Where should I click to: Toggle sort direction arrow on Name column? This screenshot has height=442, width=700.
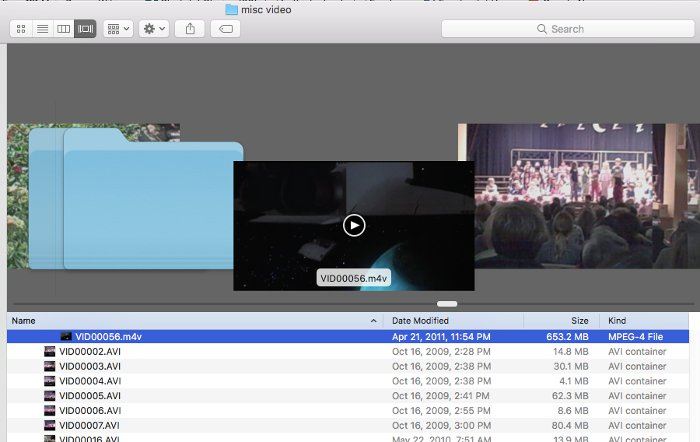click(374, 321)
